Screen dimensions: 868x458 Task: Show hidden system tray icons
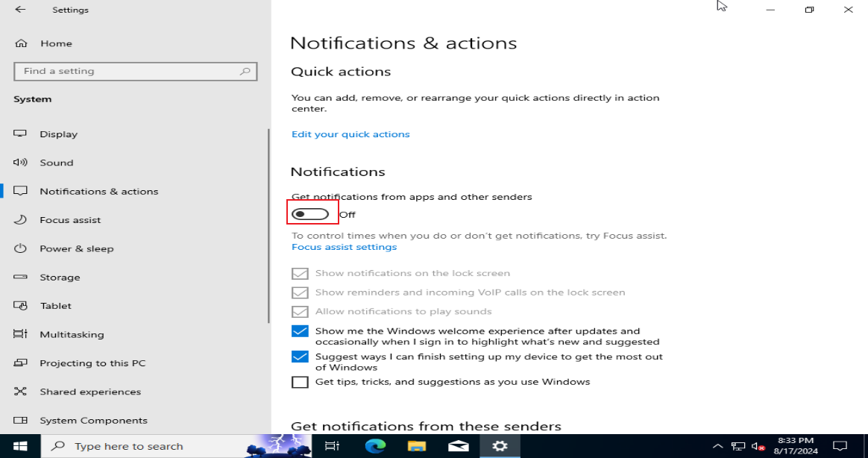[717, 446]
